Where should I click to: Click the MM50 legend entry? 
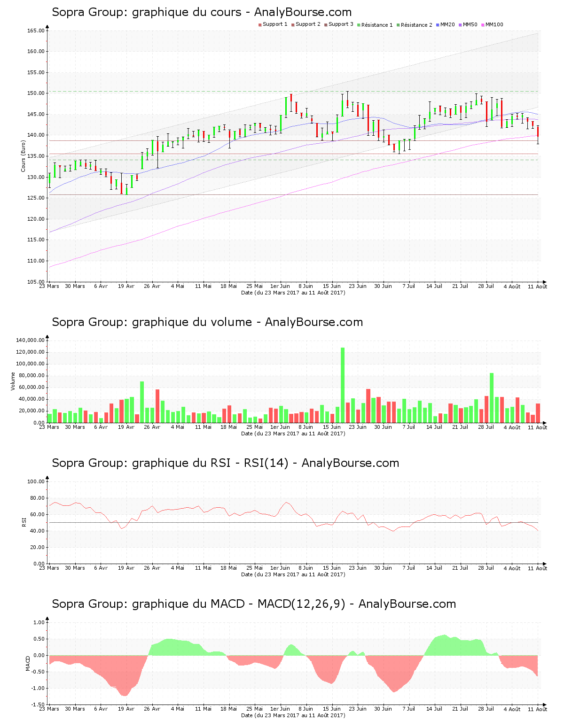click(x=468, y=24)
